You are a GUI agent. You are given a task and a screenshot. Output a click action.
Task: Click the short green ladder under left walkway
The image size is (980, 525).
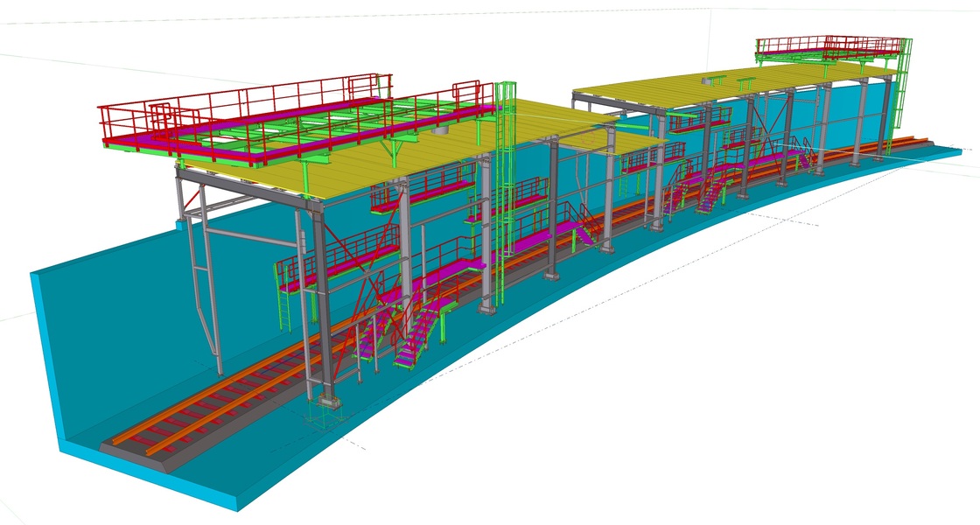[285, 306]
